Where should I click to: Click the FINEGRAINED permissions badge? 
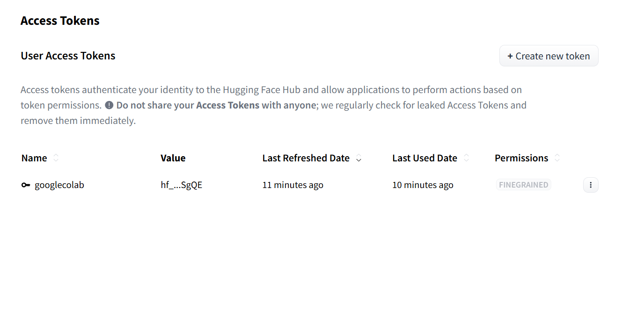[x=524, y=185]
